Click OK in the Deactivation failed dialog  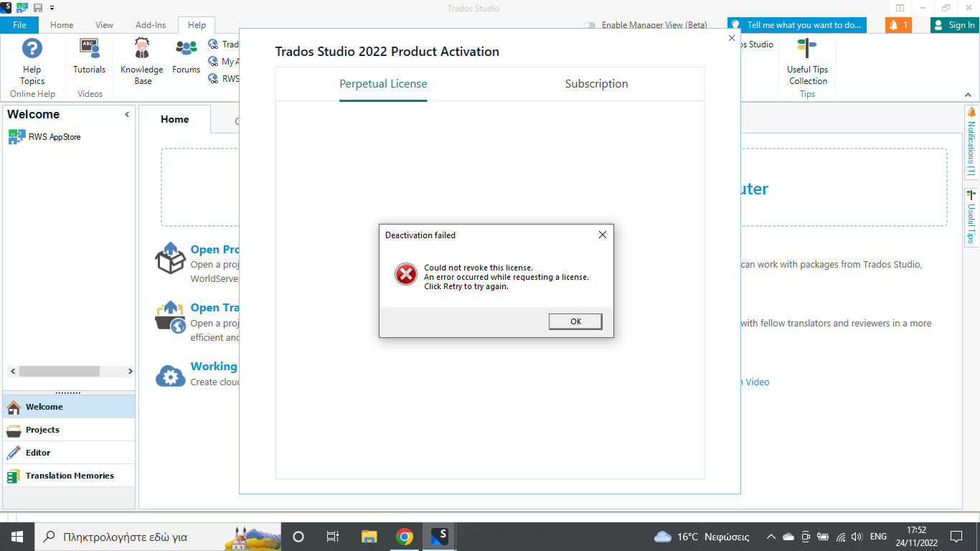coord(575,321)
